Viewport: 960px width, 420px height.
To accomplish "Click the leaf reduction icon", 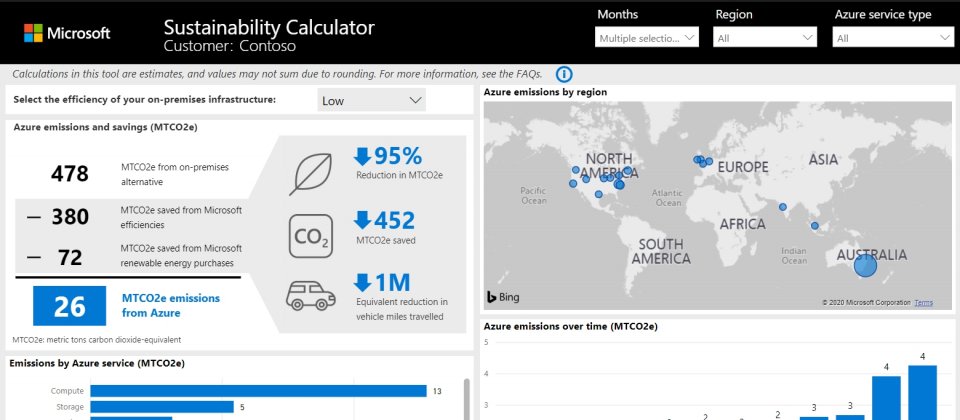I will (x=311, y=174).
